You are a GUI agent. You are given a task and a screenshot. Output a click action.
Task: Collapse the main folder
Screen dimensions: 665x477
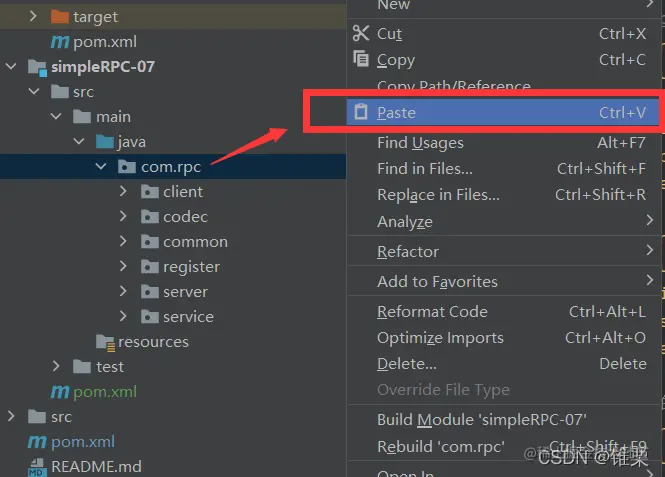pos(56,116)
